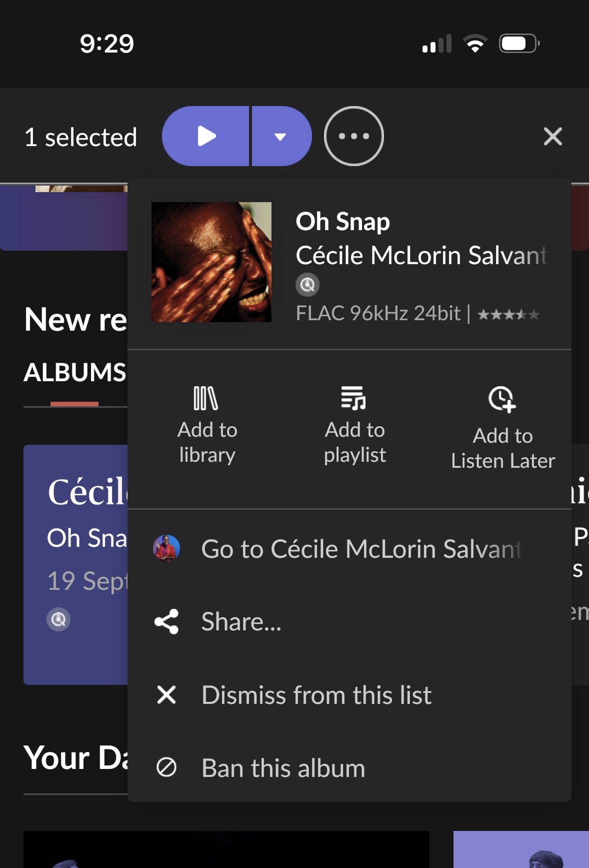Screen dimensions: 589x868
Task: Open the Oh Snap album title link
Action: [342, 222]
